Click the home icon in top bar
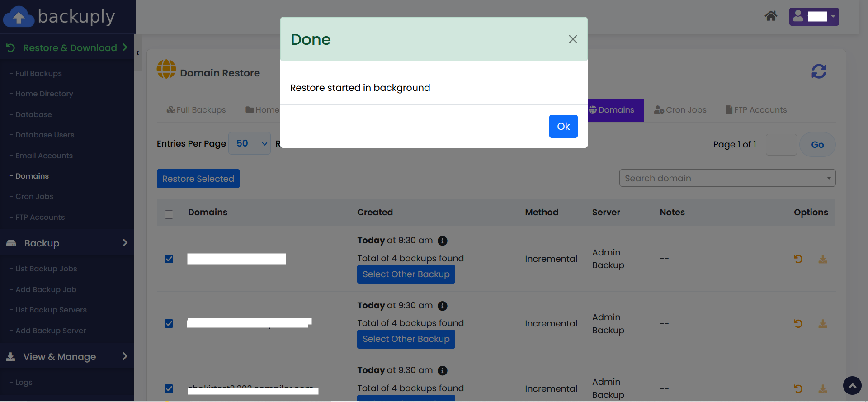This screenshot has width=868, height=402. point(771,16)
